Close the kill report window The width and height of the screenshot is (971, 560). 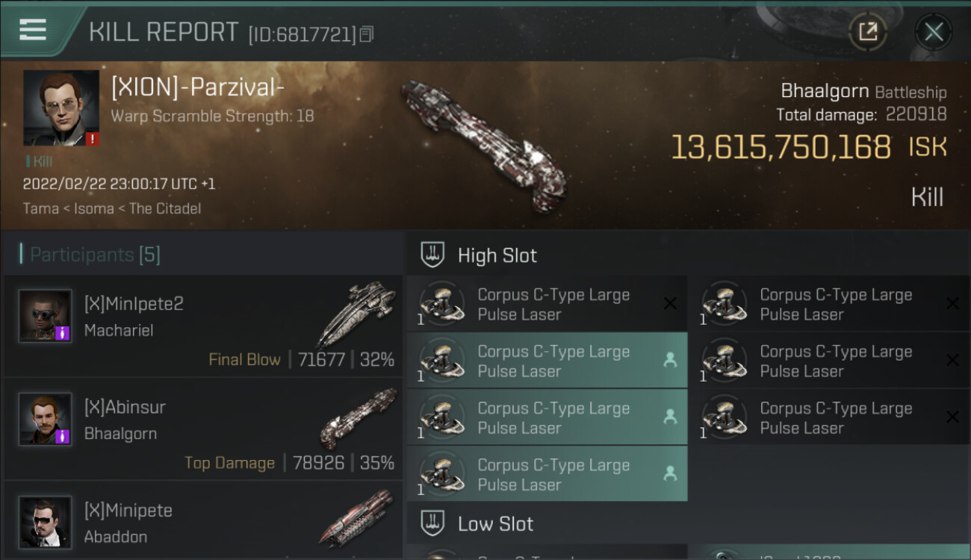point(933,31)
